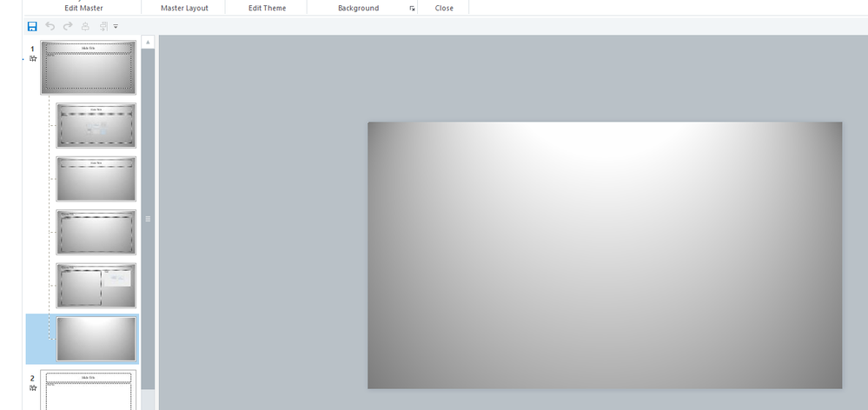Select the first layout thumbnail with content icons

[x=96, y=125]
